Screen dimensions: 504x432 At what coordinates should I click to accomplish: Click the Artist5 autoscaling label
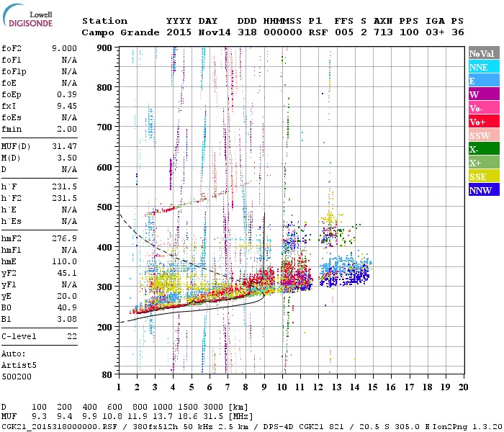19,366
